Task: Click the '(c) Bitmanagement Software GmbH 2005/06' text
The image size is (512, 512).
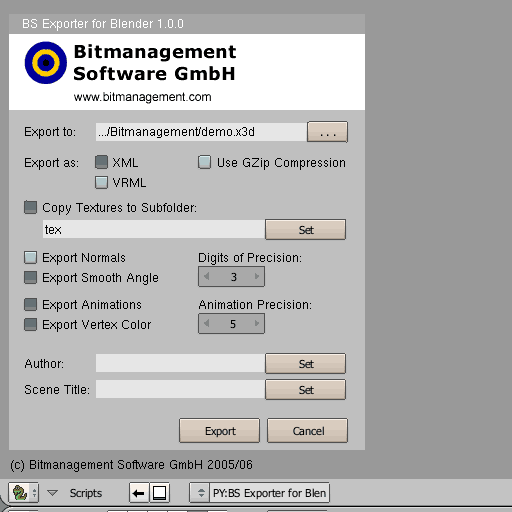Action: pos(131,465)
